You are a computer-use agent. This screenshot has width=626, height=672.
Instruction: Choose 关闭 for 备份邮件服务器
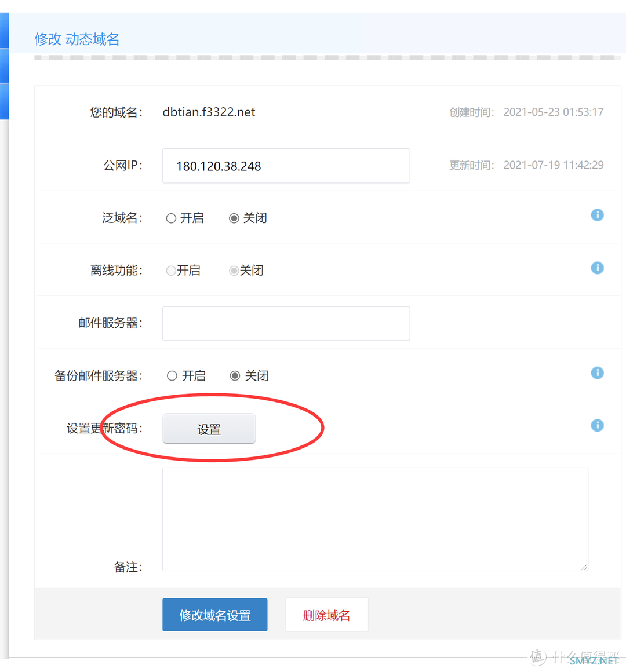(235, 376)
